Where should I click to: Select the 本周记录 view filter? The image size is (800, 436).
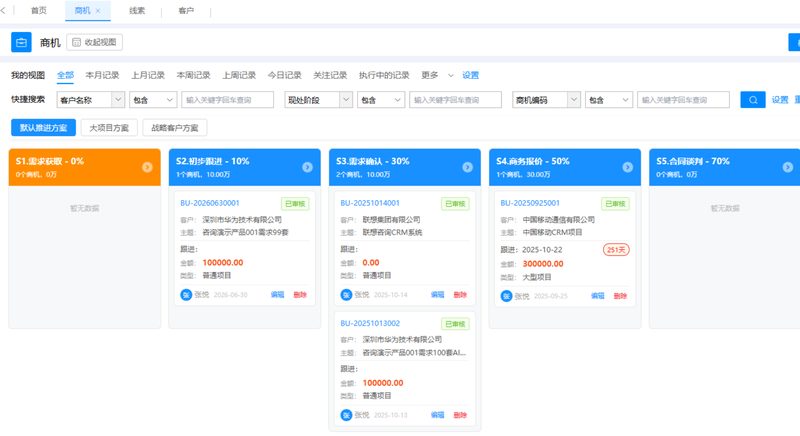[193, 75]
